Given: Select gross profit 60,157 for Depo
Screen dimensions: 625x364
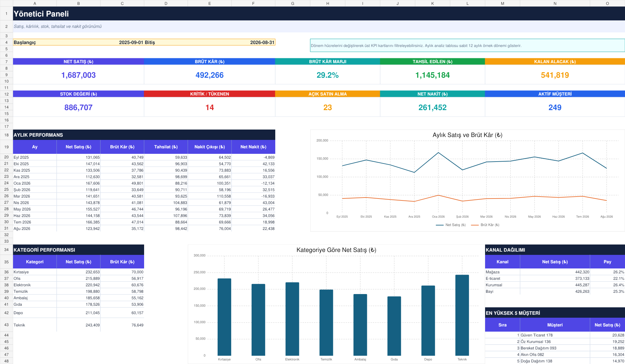Looking at the screenshot, I should pyautogui.click(x=122, y=313).
